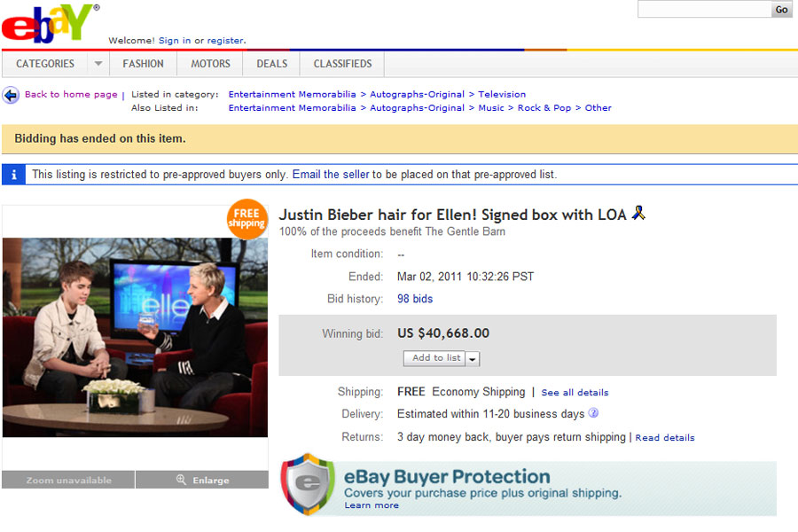
Task: Open the Music category link
Action: (x=491, y=108)
